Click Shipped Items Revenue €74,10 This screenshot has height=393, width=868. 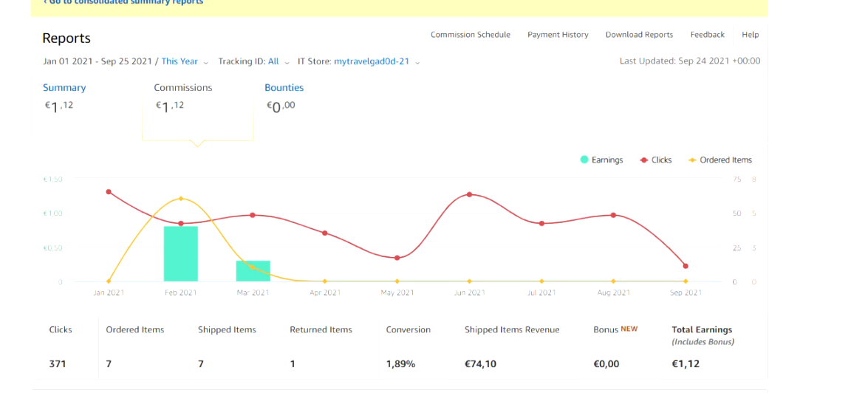(x=480, y=363)
